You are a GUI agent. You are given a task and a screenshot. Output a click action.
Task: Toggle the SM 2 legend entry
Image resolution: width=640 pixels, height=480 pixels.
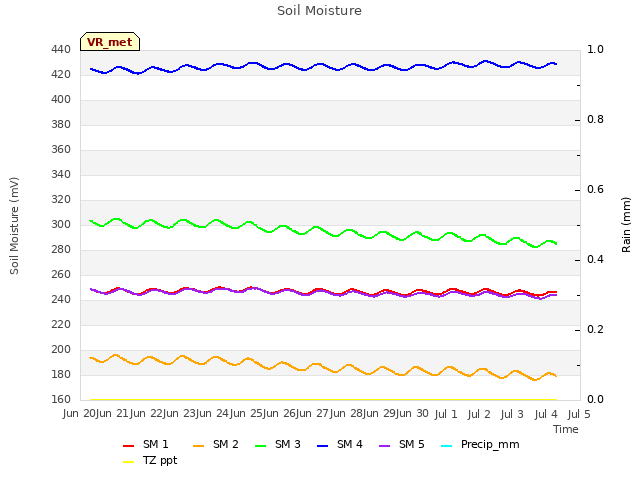pos(216,444)
